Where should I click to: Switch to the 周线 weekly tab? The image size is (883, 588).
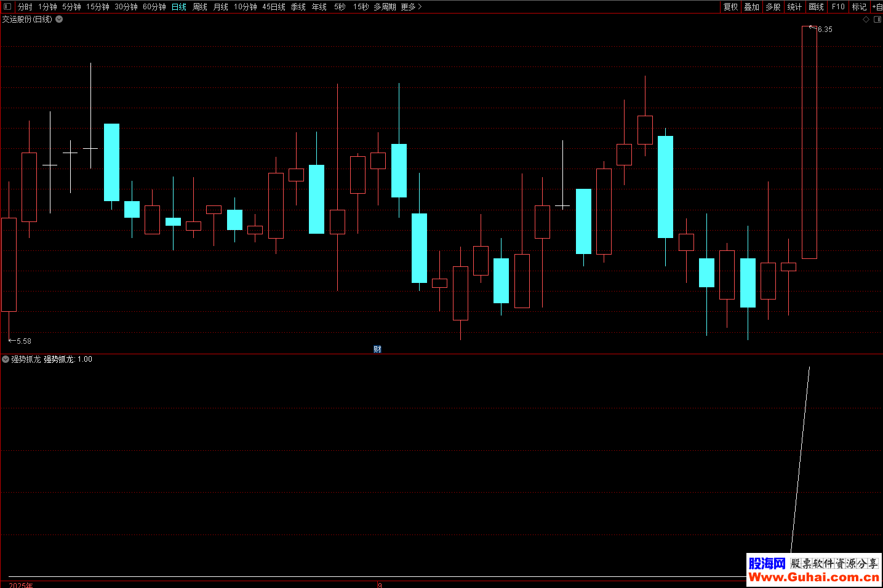200,7
